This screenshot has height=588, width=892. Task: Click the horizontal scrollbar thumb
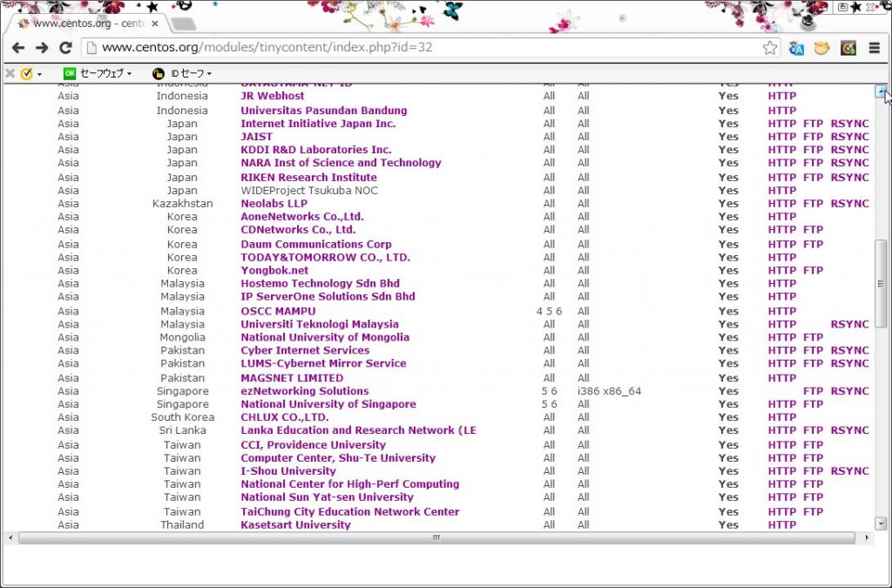[436, 538]
